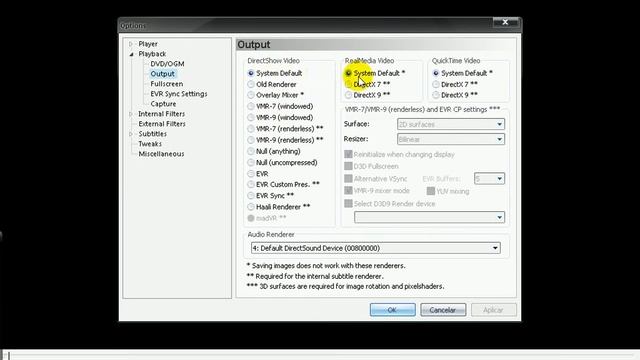Open EVR Sync Settings page

pyautogui.click(x=179, y=94)
